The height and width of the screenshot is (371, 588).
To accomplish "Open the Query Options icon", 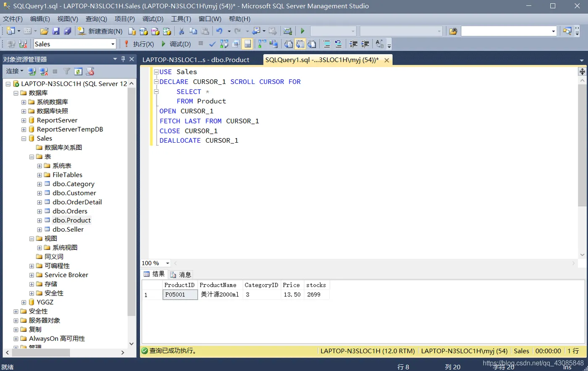I will [236, 44].
